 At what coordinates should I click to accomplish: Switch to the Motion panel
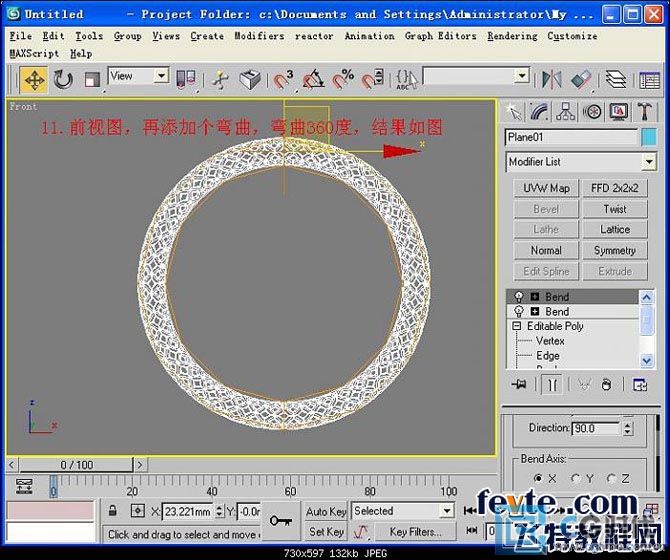592,112
